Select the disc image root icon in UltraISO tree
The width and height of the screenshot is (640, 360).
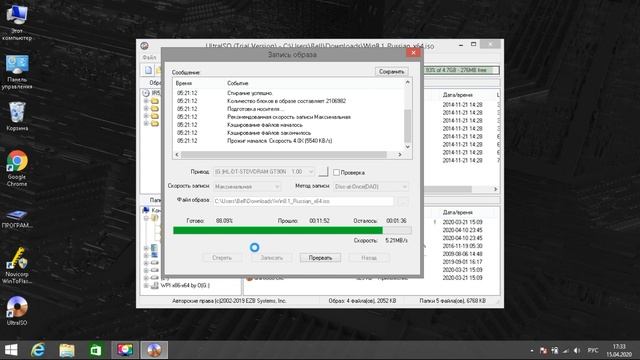tap(146, 93)
